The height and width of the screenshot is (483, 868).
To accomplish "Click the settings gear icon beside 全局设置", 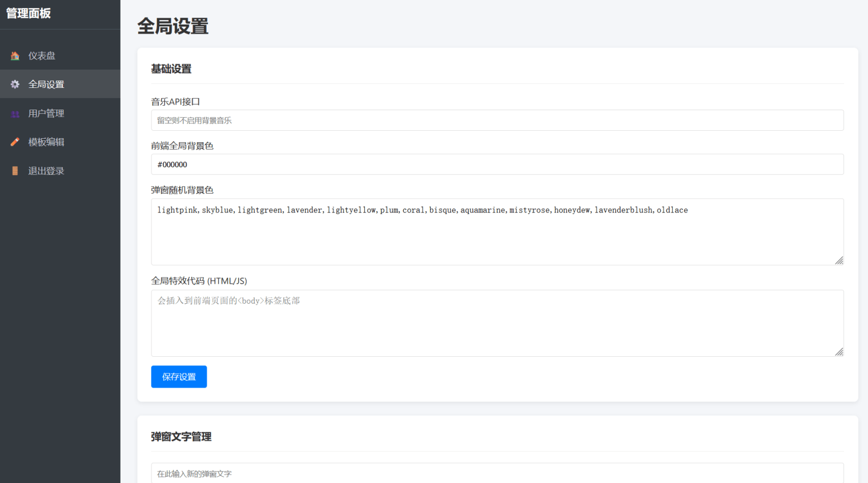I will [x=14, y=84].
